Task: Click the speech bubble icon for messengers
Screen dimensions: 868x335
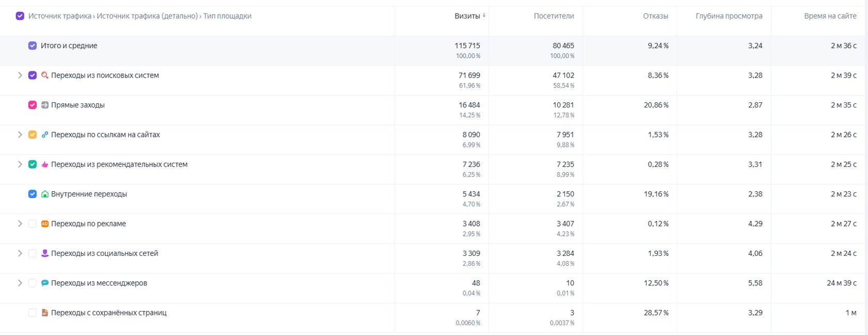Action: (x=45, y=283)
